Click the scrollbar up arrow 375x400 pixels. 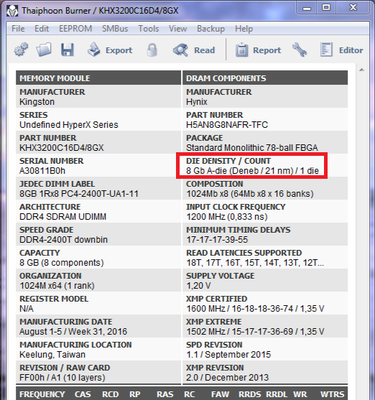point(362,70)
